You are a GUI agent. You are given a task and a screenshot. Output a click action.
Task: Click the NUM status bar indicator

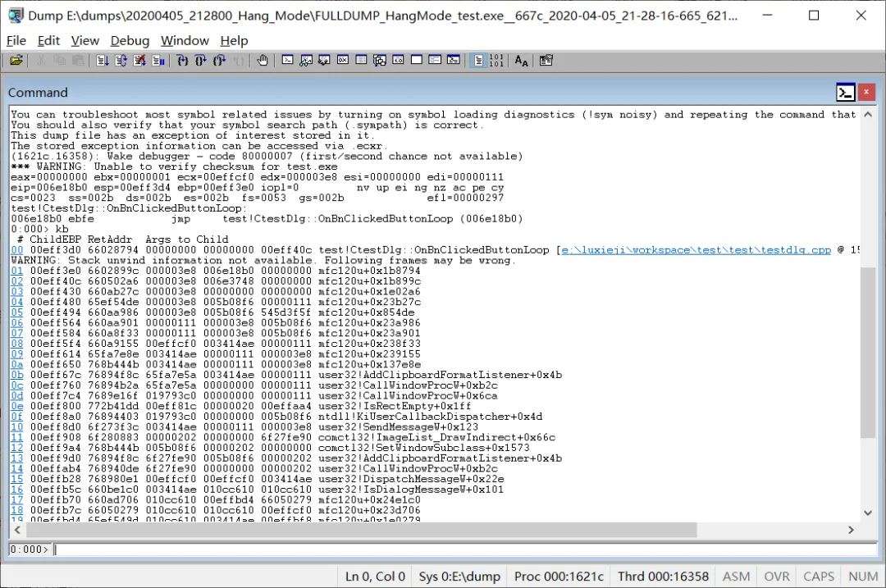click(x=863, y=577)
